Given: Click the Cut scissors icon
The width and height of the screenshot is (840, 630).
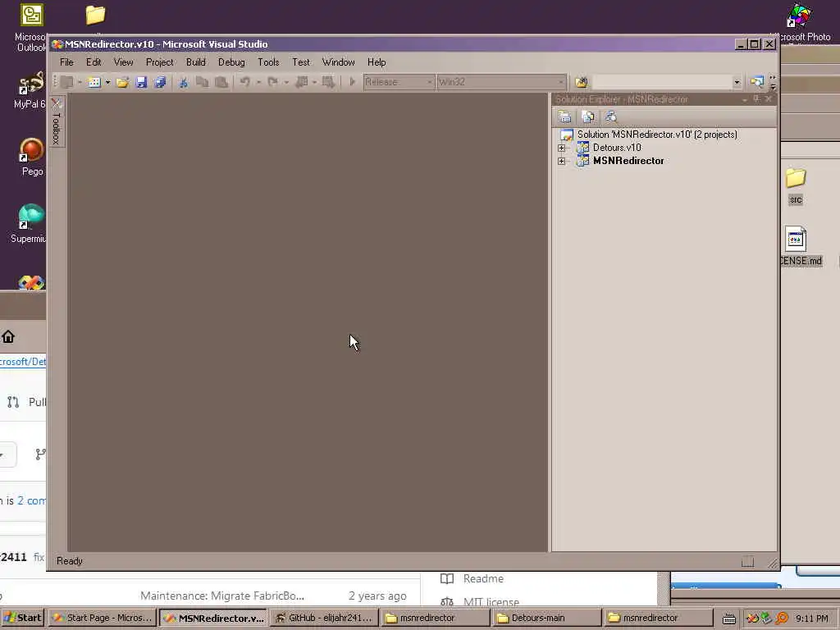Looking at the screenshot, I should tap(183, 82).
